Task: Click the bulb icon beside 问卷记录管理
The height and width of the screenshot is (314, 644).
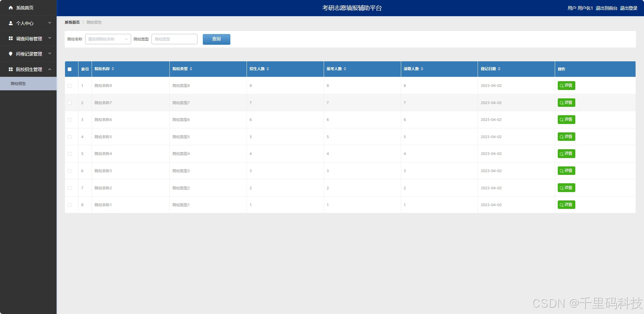Action: point(11,54)
